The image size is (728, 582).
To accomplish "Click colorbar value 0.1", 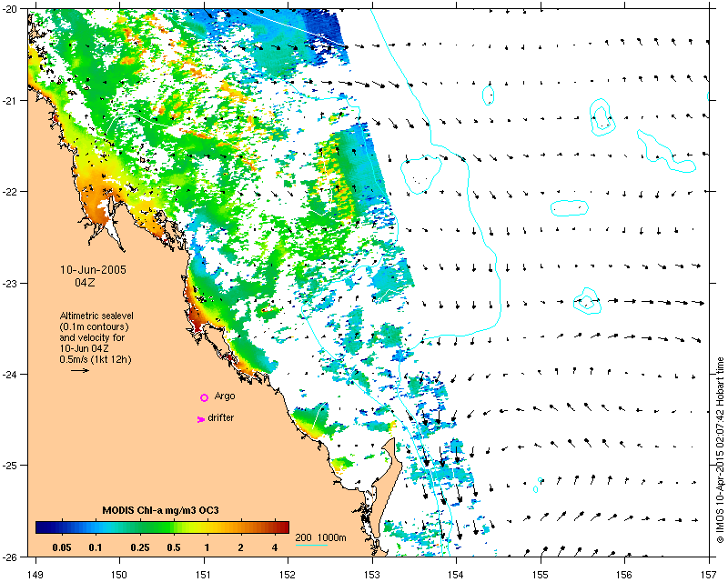I will pos(96,547).
